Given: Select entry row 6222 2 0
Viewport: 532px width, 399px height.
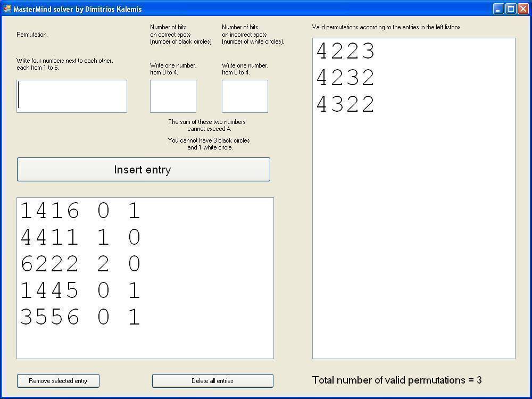Looking at the screenshot, I should click(145, 264).
